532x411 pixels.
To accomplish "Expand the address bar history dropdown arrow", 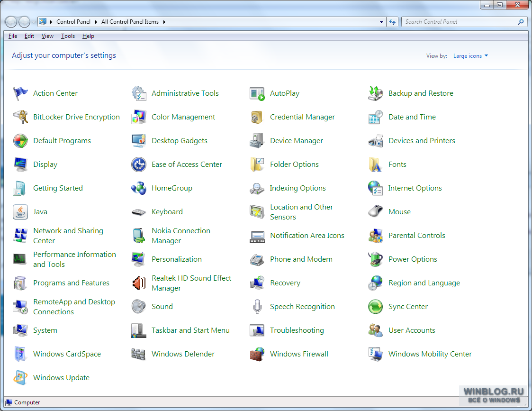I will 381,22.
